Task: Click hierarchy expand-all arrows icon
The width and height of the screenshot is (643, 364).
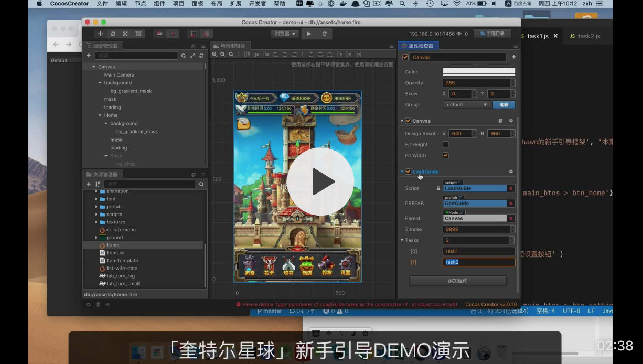Action: (192, 56)
